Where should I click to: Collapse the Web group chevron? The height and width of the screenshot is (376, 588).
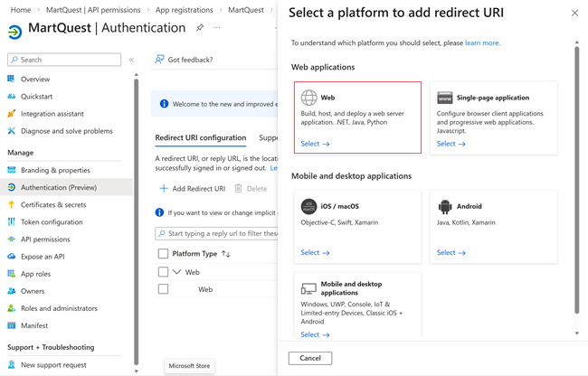tap(177, 272)
